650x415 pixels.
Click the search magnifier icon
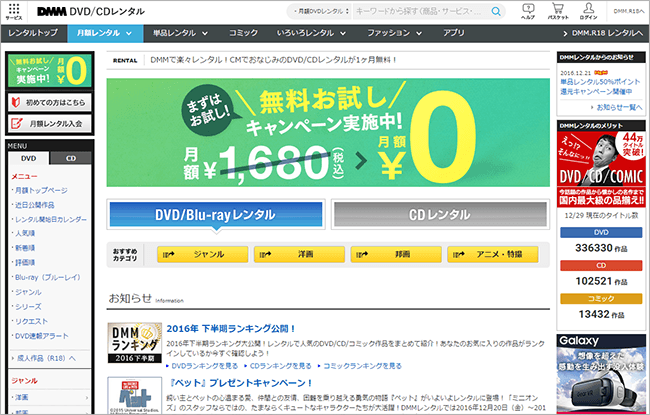(x=496, y=12)
